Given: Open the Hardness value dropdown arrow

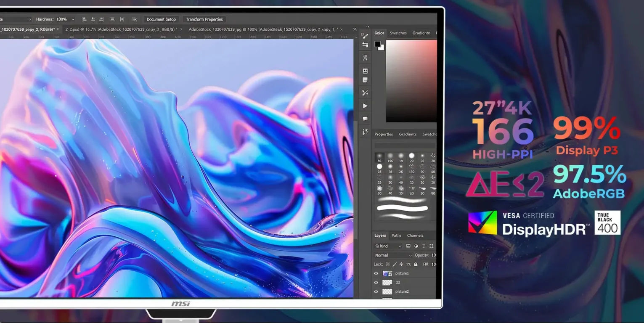Looking at the screenshot, I should [x=73, y=19].
